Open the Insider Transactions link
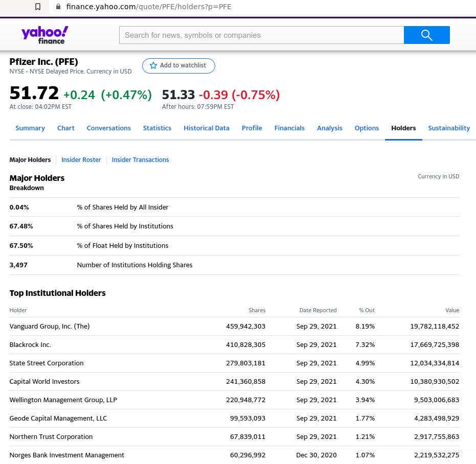This screenshot has height=464, width=476. coord(140,159)
